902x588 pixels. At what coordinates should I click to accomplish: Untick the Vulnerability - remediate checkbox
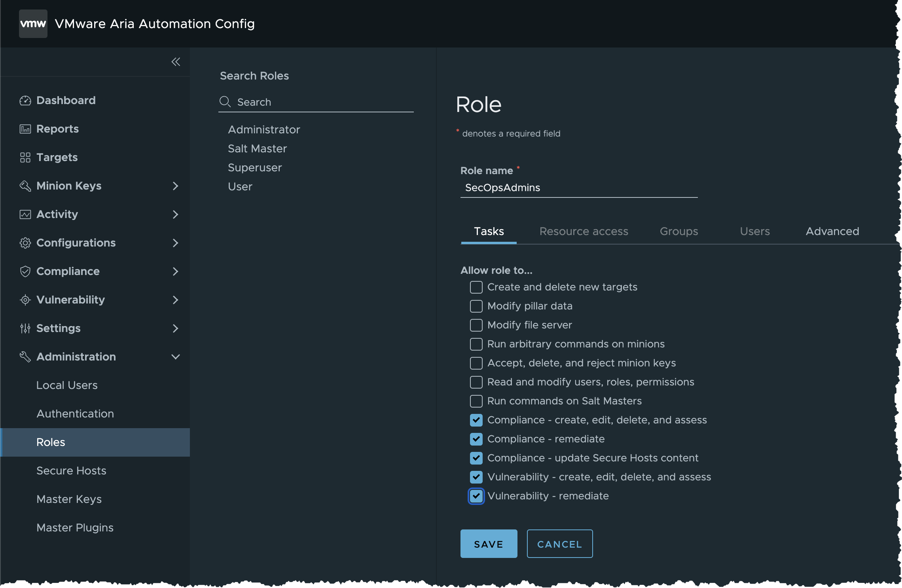[476, 496]
